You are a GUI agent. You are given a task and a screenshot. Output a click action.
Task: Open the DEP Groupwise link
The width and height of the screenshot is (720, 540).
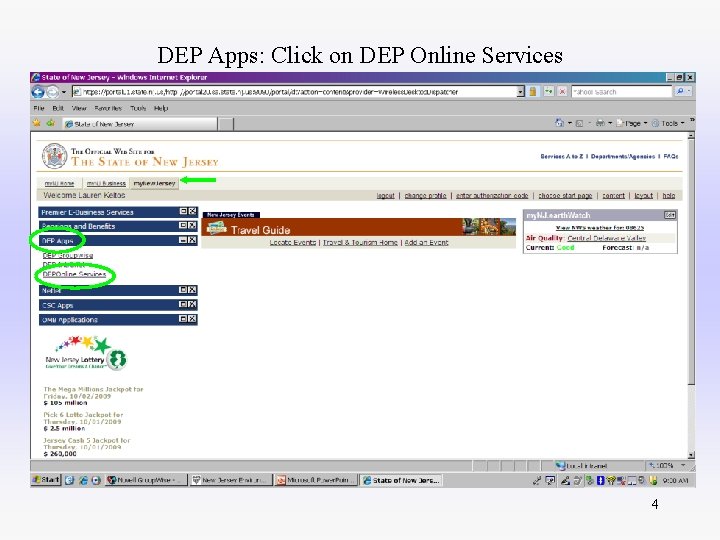[x=68, y=255]
